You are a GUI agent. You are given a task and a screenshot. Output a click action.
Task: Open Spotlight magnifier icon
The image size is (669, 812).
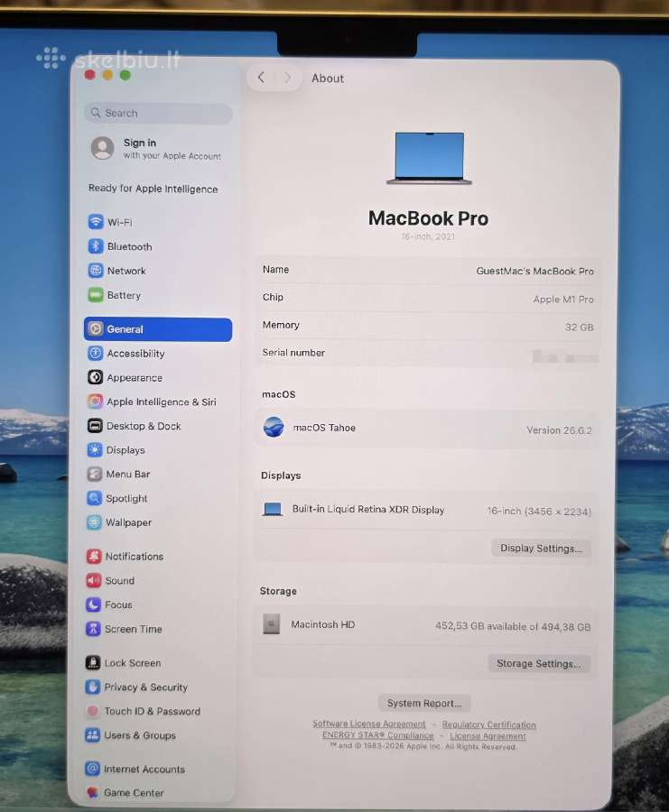click(x=94, y=498)
